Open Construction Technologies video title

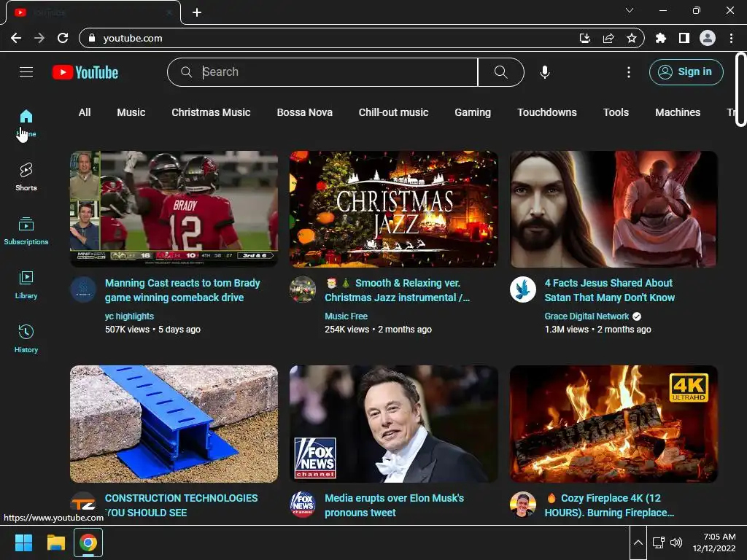(181, 505)
